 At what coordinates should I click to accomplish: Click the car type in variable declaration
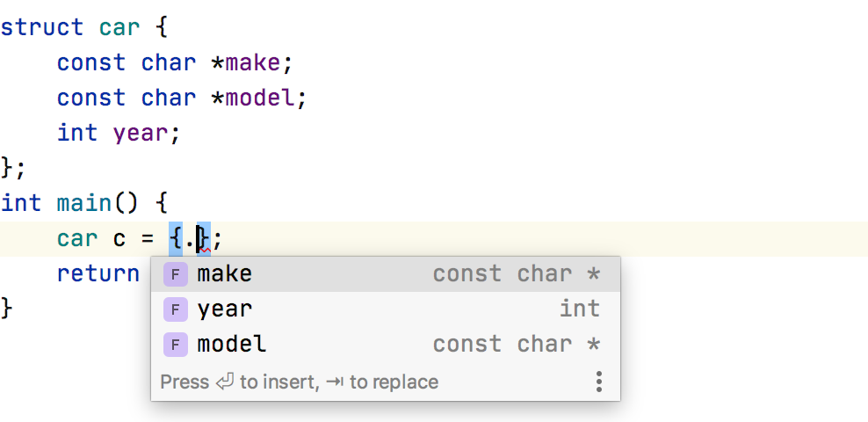[x=77, y=238]
